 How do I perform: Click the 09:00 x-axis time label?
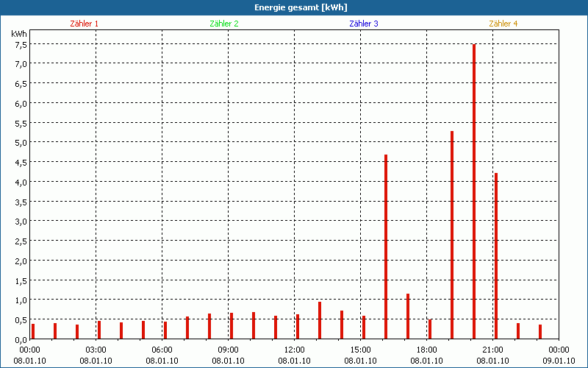[x=228, y=350]
